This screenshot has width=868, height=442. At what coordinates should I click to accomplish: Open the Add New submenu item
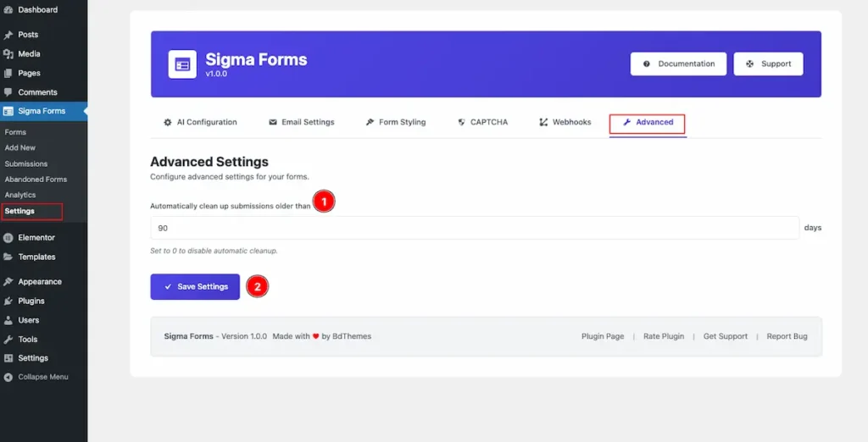click(x=20, y=147)
